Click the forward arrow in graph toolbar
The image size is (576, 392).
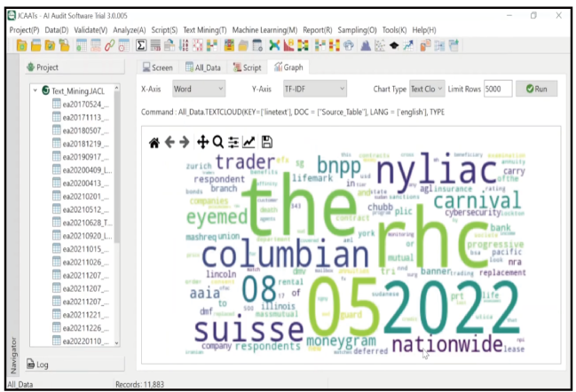184,142
